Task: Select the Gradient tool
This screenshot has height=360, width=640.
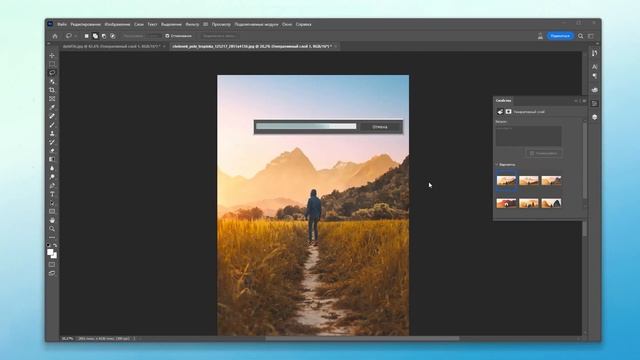Action: click(x=52, y=159)
